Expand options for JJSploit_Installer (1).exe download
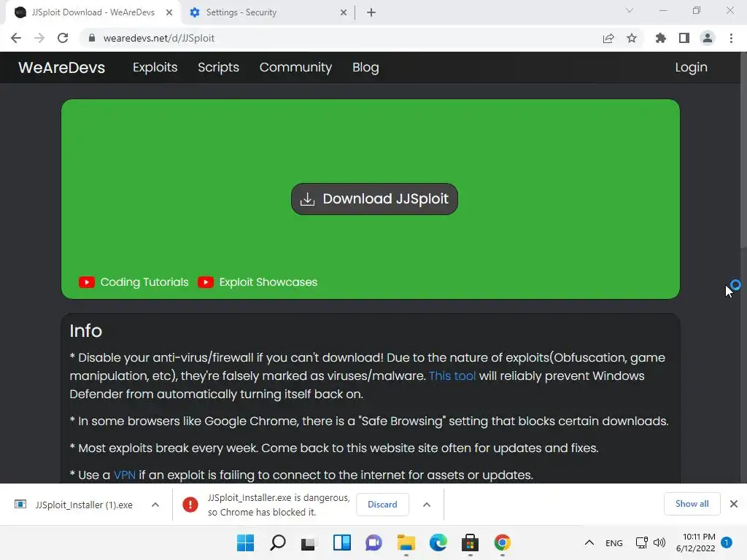 click(155, 505)
